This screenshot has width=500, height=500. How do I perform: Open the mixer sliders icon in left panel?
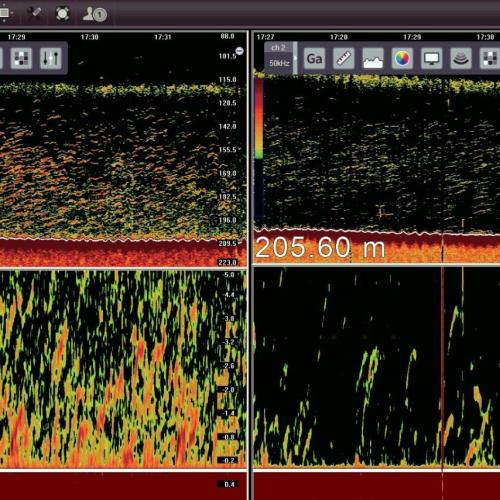pyautogui.click(x=51, y=58)
